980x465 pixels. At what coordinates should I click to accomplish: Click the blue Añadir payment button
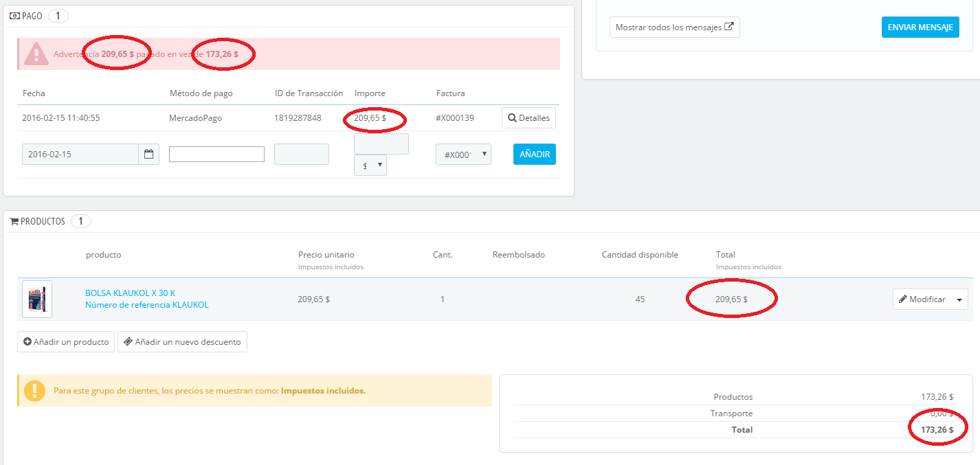(x=535, y=155)
